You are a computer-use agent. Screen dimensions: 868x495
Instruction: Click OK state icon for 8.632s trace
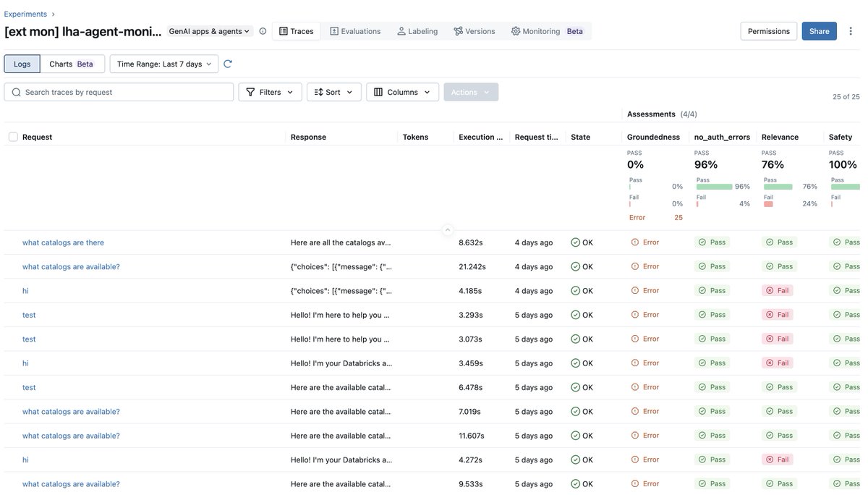click(576, 242)
